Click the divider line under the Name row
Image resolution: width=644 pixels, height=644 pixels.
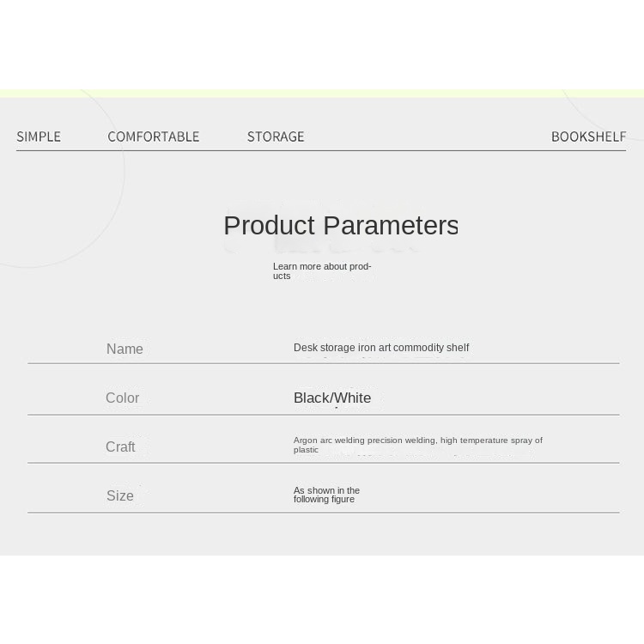323,363
